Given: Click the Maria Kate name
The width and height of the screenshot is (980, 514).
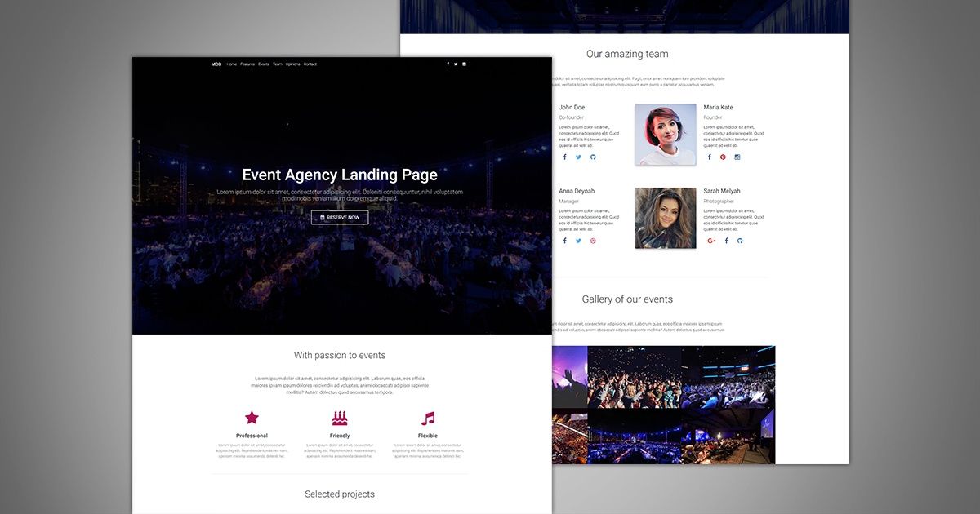Looking at the screenshot, I should [719, 108].
